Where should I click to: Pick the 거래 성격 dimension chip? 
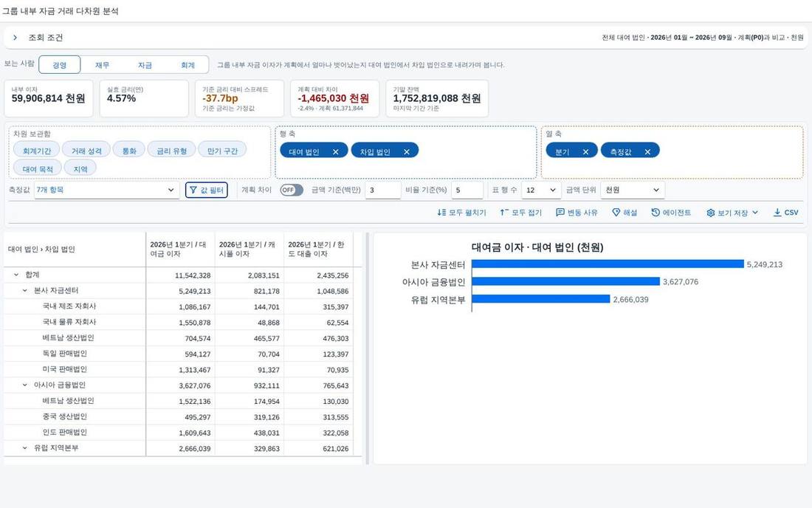point(86,151)
